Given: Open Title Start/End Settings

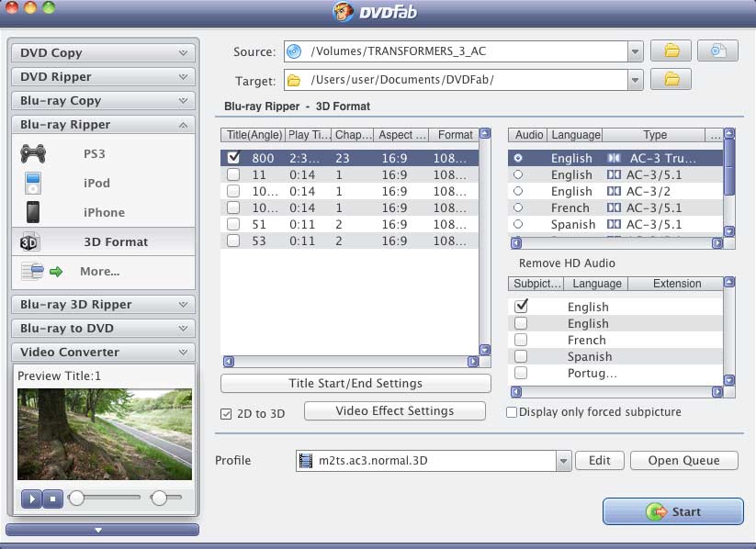Looking at the screenshot, I should click(355, 383).
